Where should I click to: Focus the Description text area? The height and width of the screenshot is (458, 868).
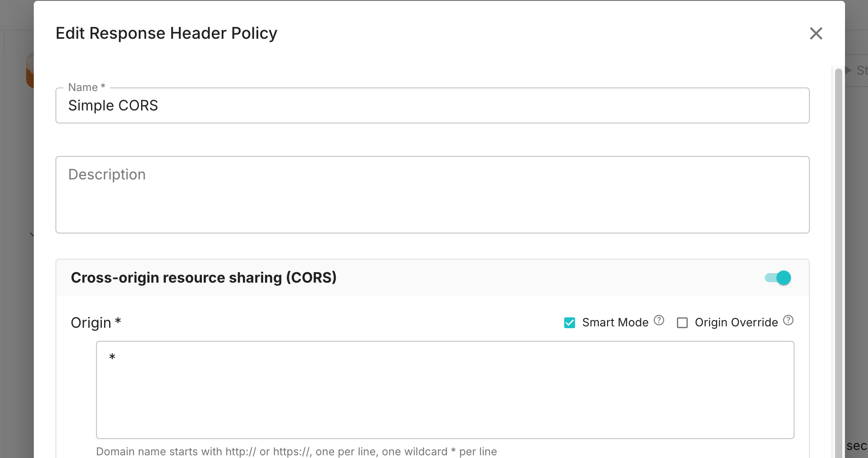tap(432, 195)
